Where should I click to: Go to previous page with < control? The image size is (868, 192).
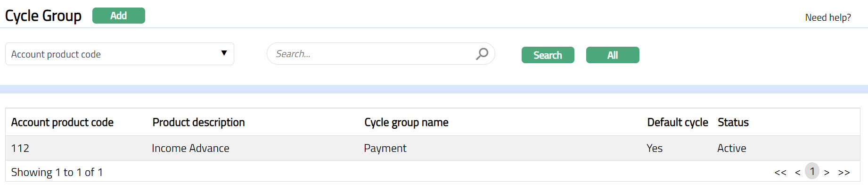(x=797, y=173)
